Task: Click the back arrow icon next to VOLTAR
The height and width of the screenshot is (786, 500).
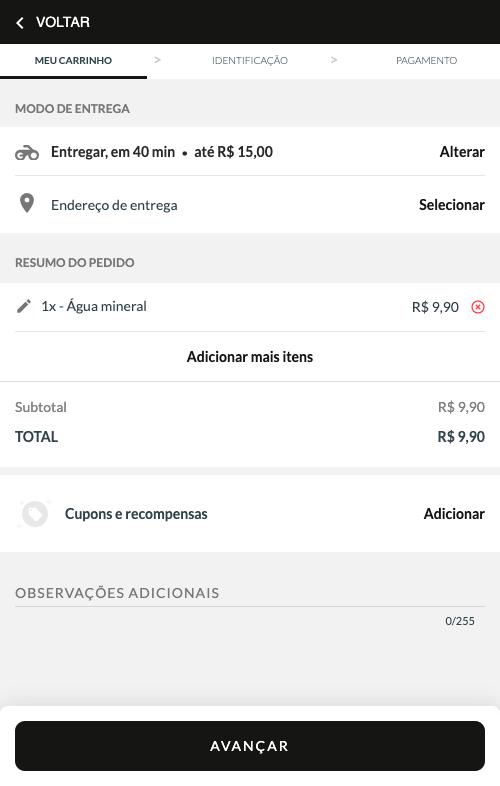Action: pos(20,23)
